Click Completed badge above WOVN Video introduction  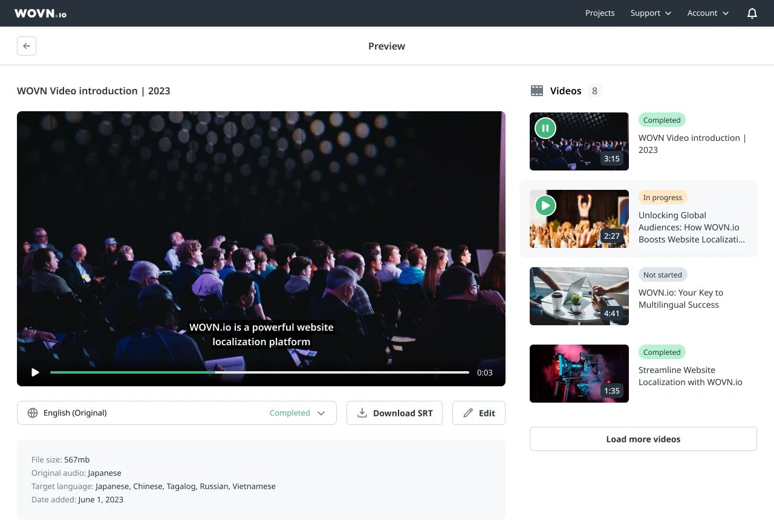pyautogui.click(x=662, y=120)
